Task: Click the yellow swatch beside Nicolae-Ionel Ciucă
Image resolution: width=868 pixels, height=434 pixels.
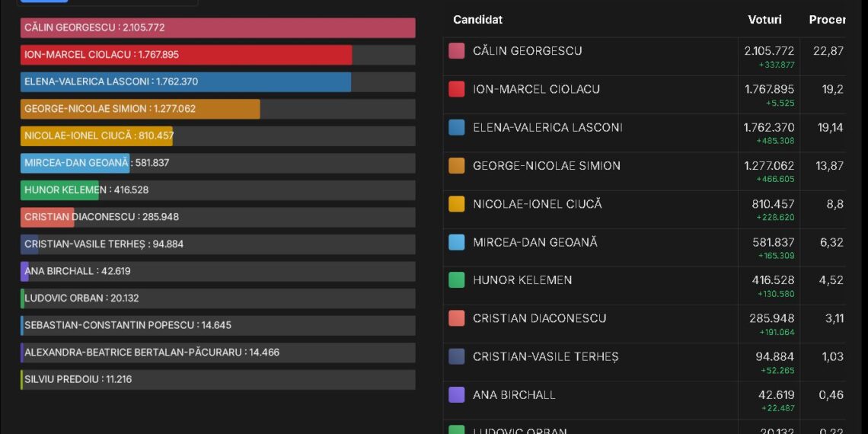Action: coord(457,204)
